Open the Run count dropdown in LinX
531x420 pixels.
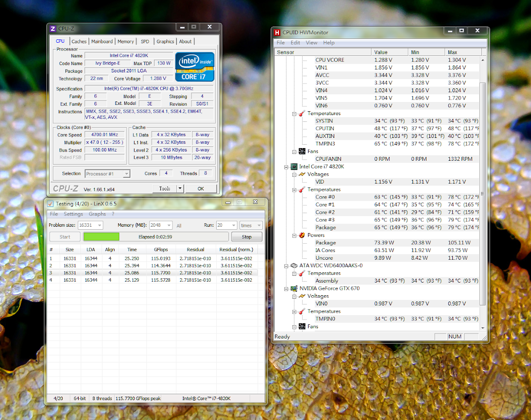tap(234, 225)
